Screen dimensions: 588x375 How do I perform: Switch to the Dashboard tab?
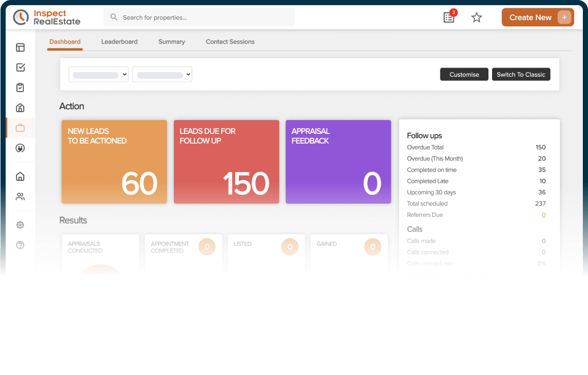tap(65, 42)
